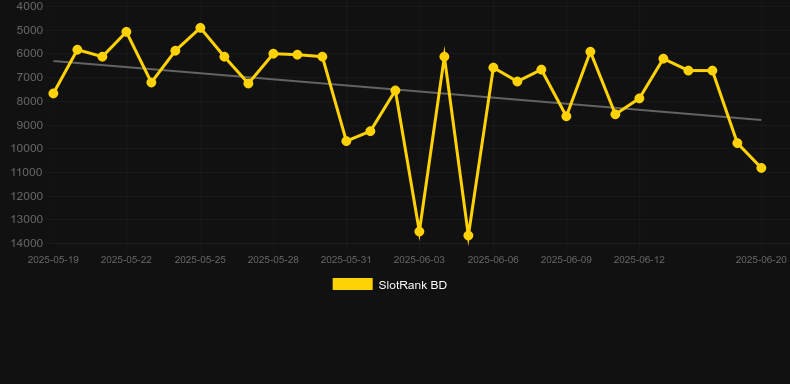Click the y-axis label 13000

pos(27,219)
